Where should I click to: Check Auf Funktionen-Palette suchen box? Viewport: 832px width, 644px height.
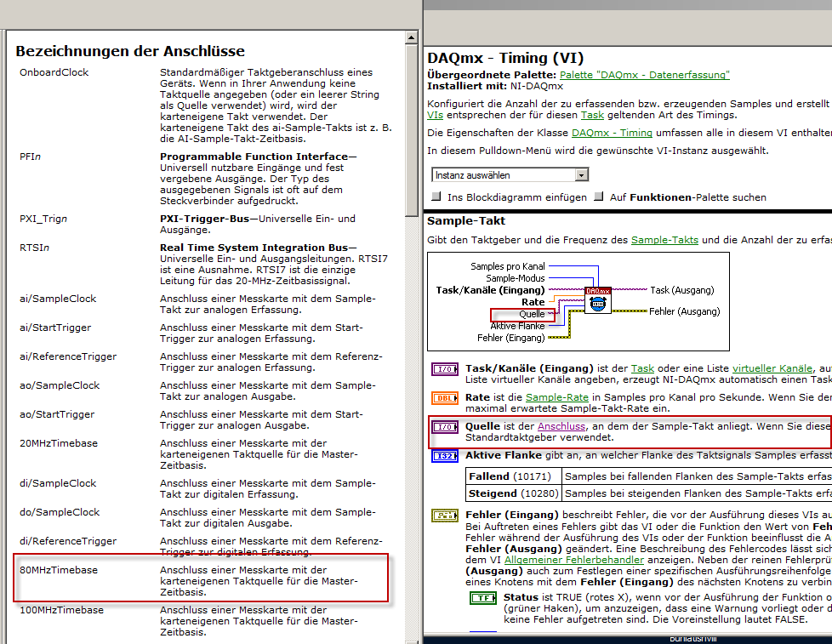(599, 197)
